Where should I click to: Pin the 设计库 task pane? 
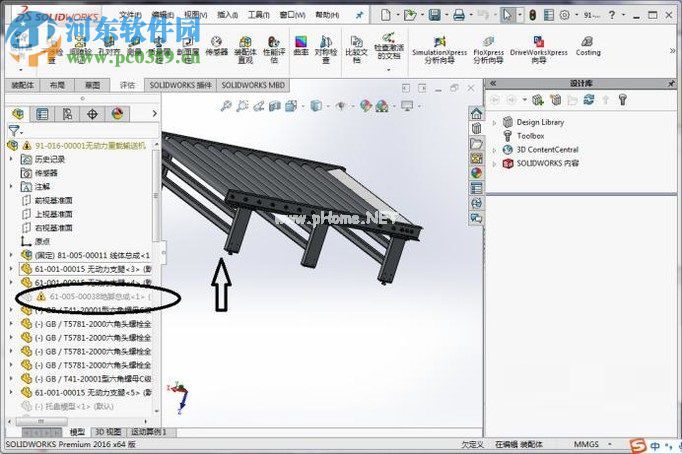672,83
